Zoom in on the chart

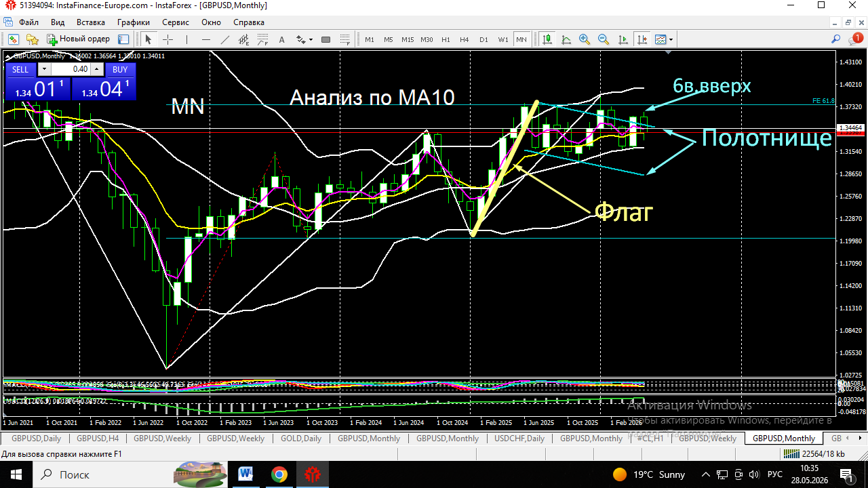(585, 39)
